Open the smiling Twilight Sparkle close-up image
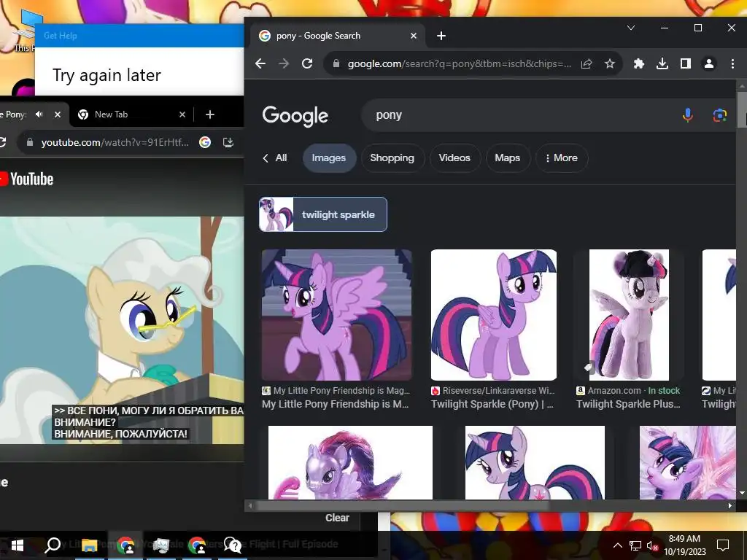The image size is (747, 560). [x=535, y=462]
